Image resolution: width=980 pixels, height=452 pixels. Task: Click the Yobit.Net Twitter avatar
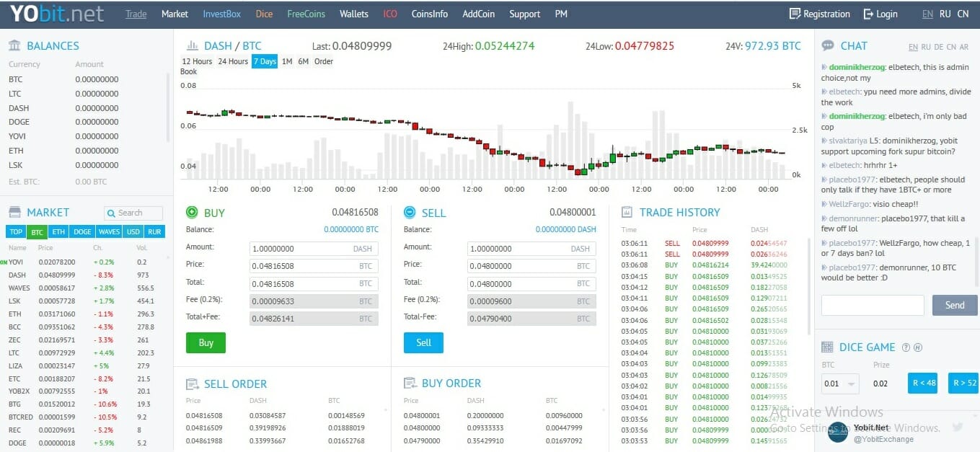[x=838, y=432]
